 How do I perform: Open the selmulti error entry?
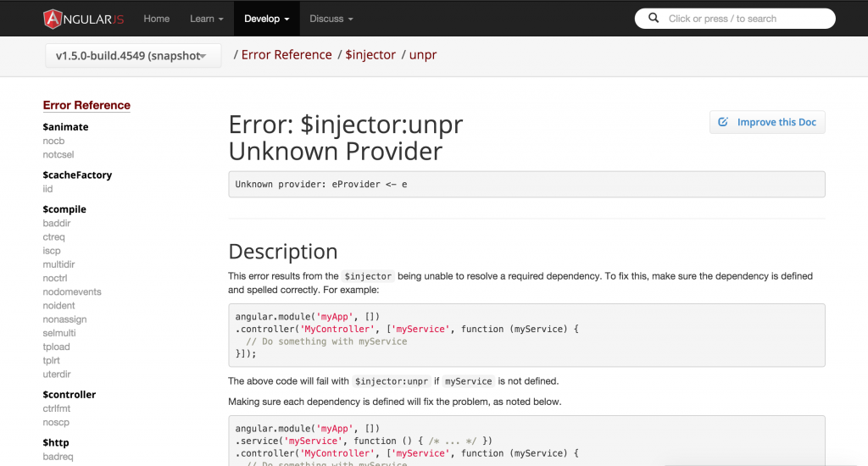coord(59,333)
